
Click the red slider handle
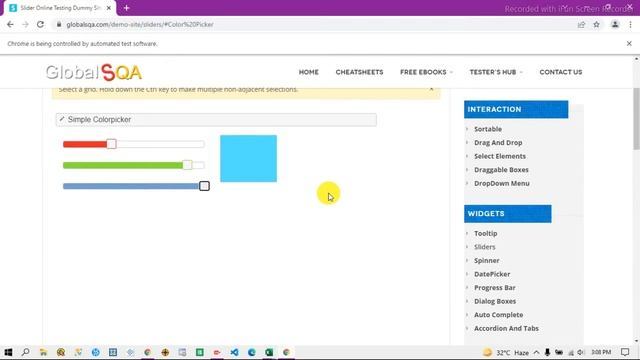(x=111, y=144)
